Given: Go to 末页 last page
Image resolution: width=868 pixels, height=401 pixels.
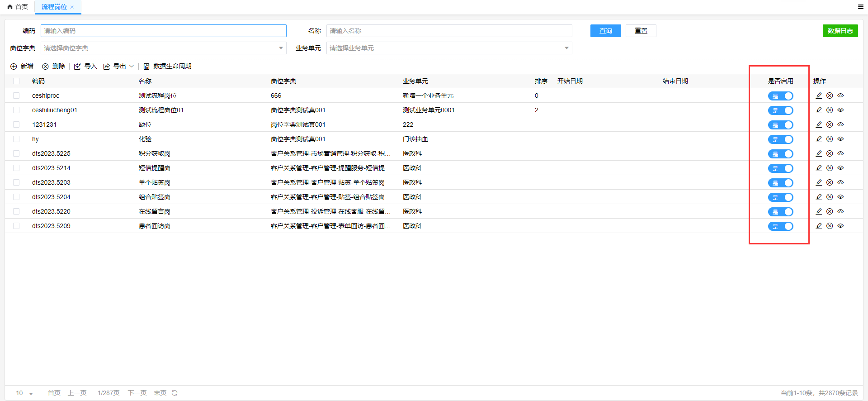Looking at the screenshot, I should [160, 393].
